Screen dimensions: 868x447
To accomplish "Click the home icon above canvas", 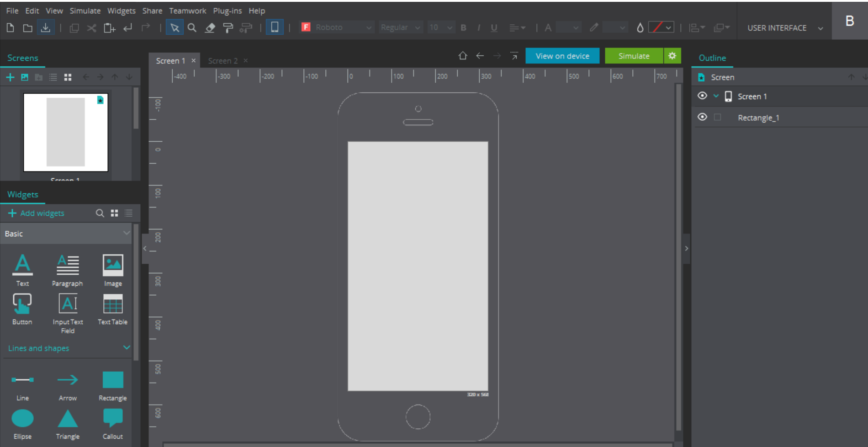I will click(x=462, y=56).
